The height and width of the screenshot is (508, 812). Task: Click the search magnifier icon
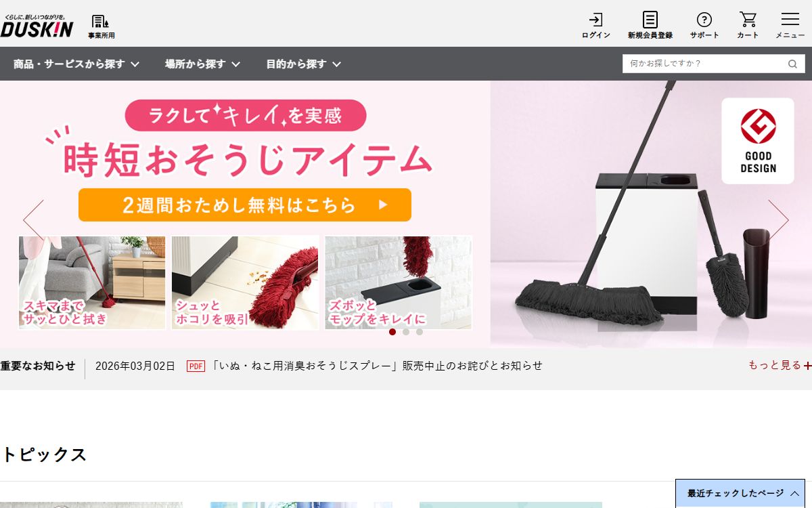pyautogui.click(x=792, y=64)
